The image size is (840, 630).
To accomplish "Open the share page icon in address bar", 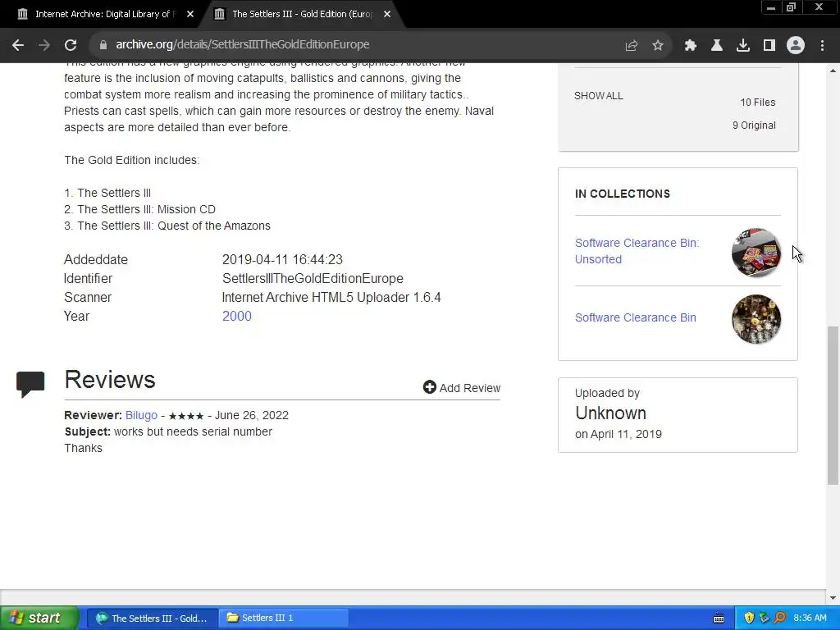I will pos(632,46).
